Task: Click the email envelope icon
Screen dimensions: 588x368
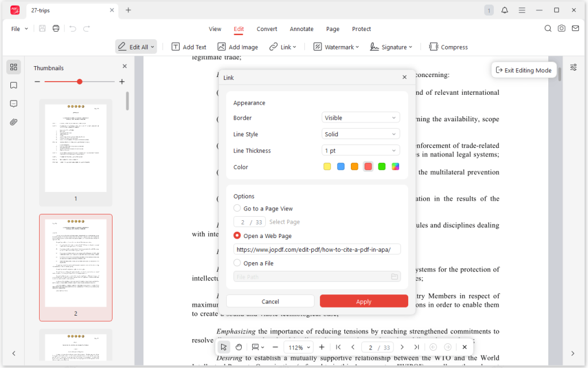Action: coord(575,29)
